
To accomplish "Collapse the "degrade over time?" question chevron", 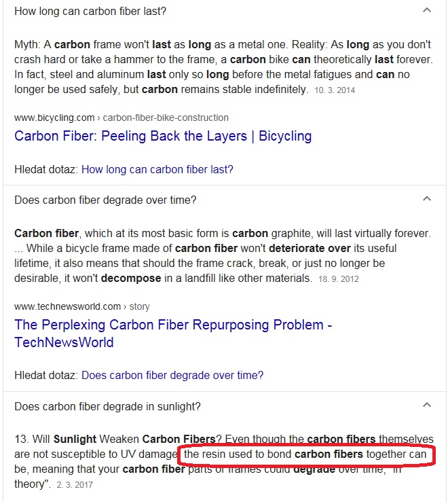I will point(426,199).
